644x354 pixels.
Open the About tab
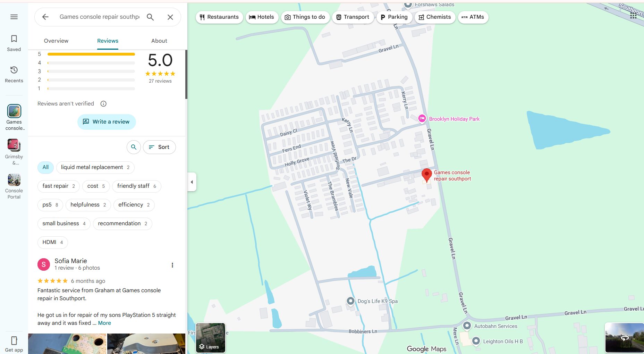(159, 41)
